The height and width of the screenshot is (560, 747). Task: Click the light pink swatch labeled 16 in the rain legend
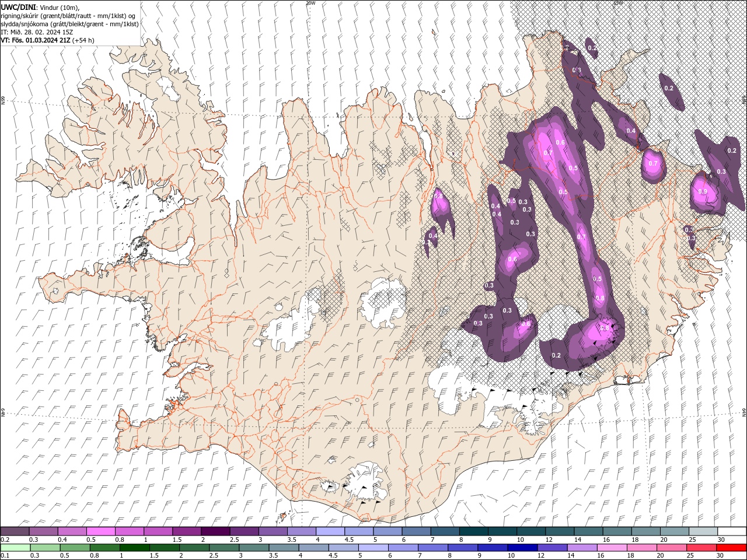[x=612, y=548]
